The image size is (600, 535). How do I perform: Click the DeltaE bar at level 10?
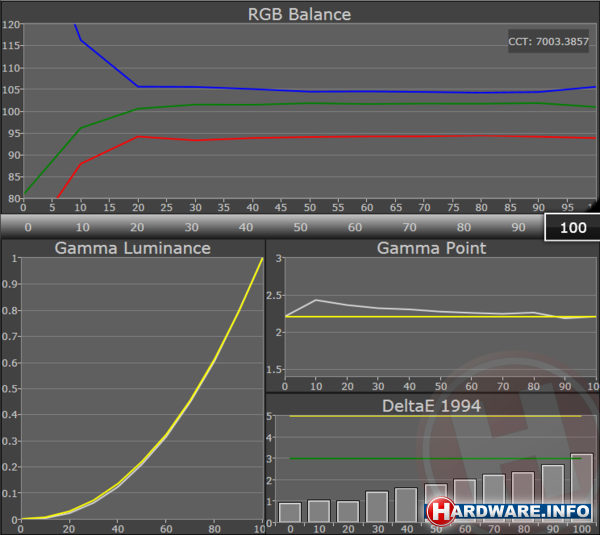(x=319, y=511)
